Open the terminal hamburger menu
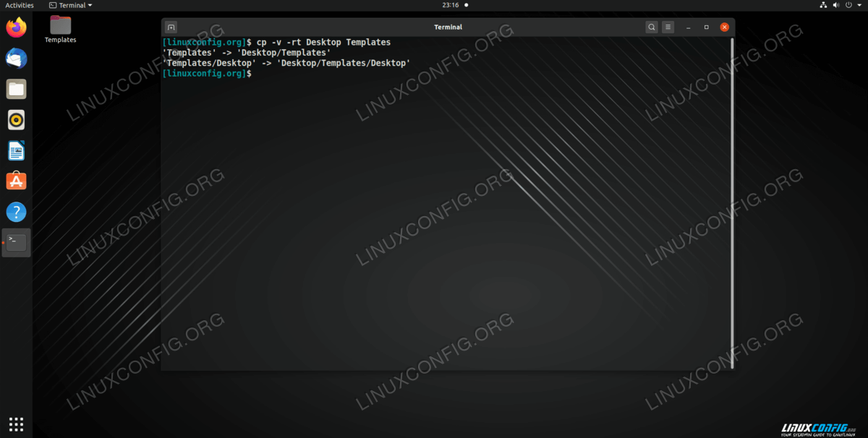 (x=668, y=27)
